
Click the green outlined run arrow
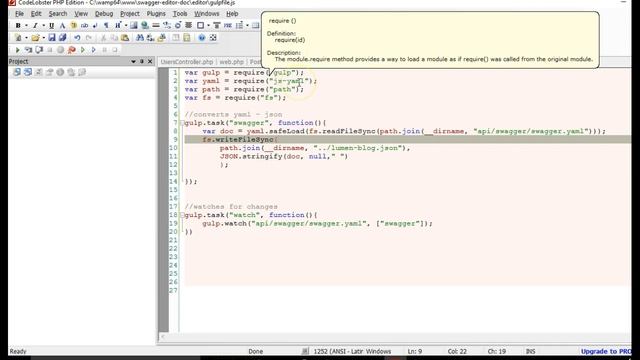coord(83,50)
